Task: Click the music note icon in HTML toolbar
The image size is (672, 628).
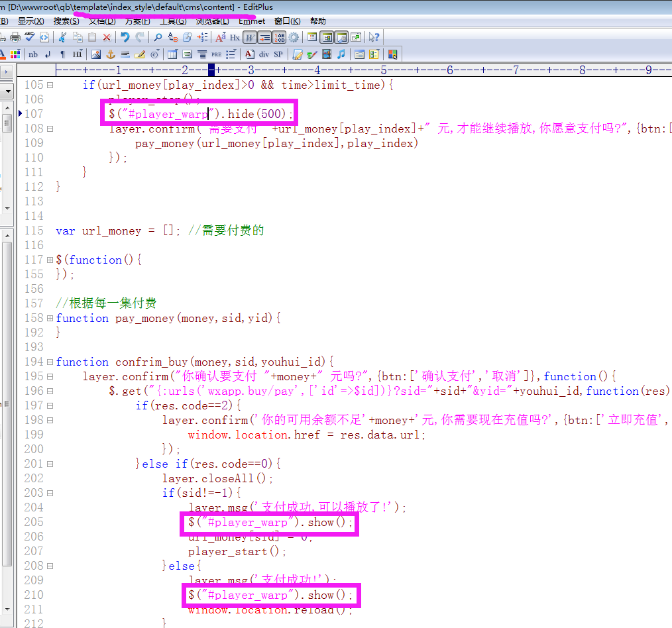Action: click(341, 54)
